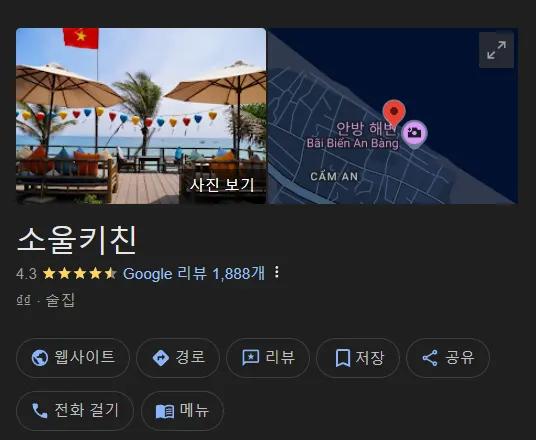Open the three-dot options next to reviews
The image size is (536, 440).
[x=277, y=272]
